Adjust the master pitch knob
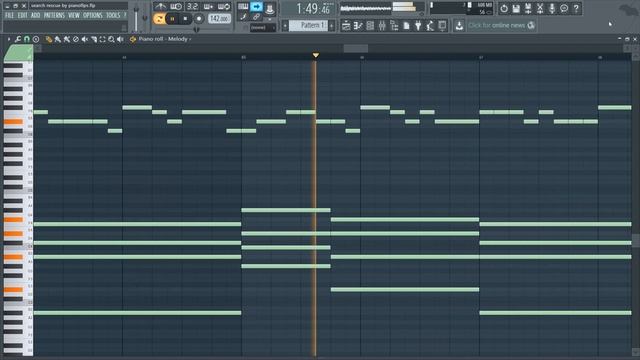 [x=144, y=18]
